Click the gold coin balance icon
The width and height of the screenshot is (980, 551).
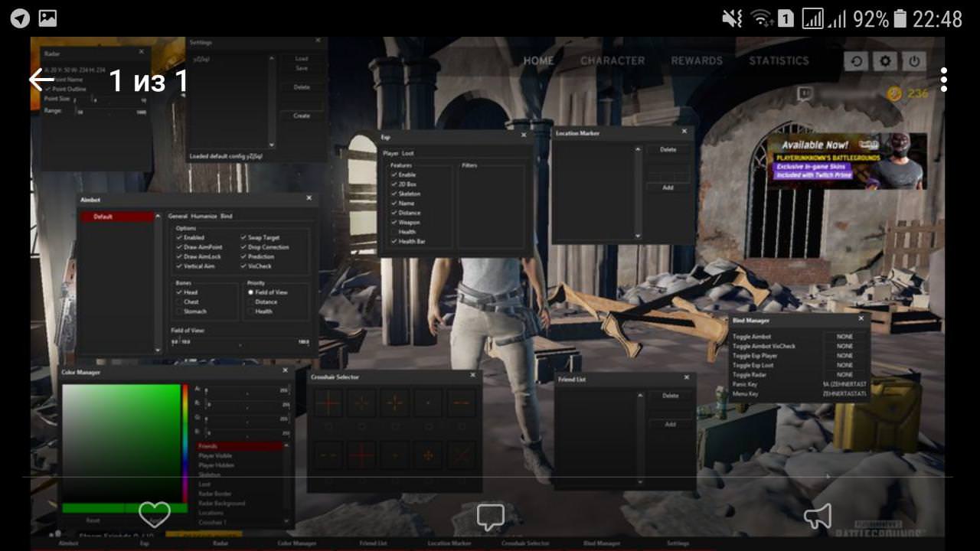click(x=894, y=93)
